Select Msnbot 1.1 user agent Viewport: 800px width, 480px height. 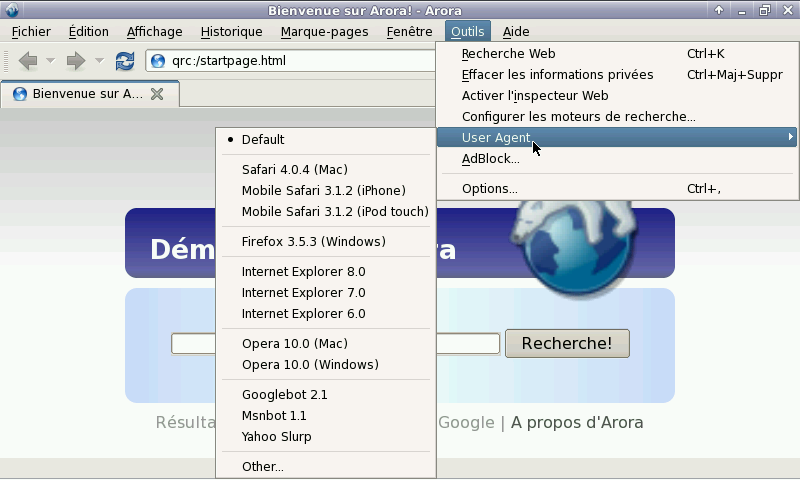pos(326,415)
